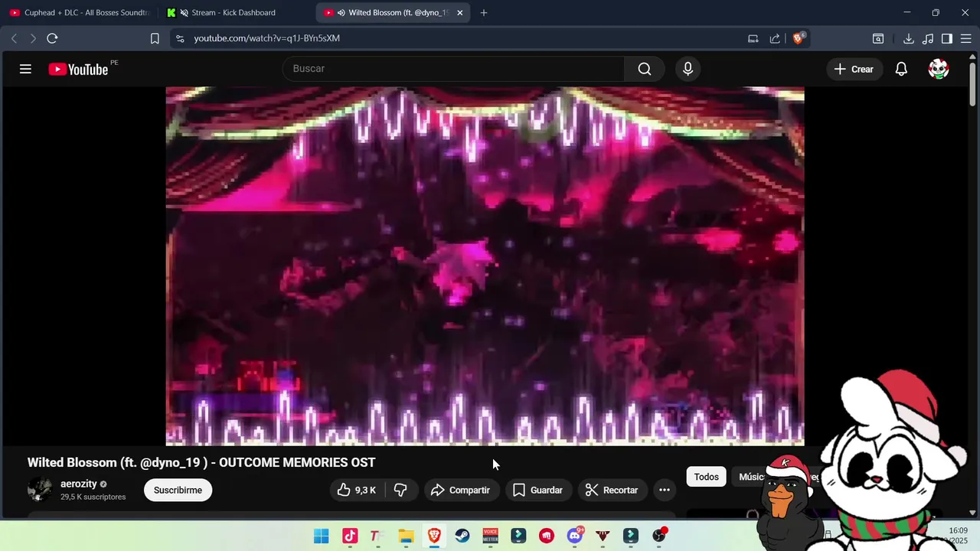
Task: Open browser downloads icon
Action: point(908,38)
